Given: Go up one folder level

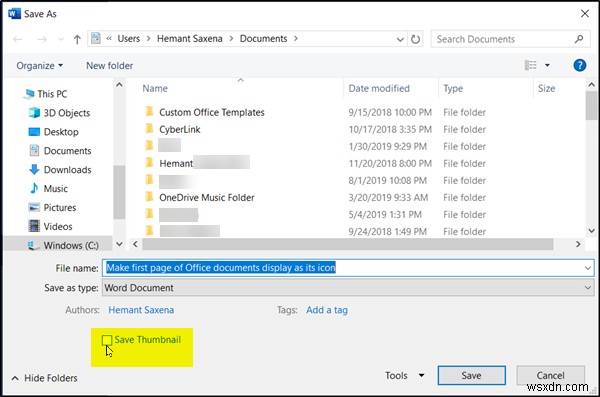Looking at the screenshot, I should pyautogui.click(x=77, y=39).
